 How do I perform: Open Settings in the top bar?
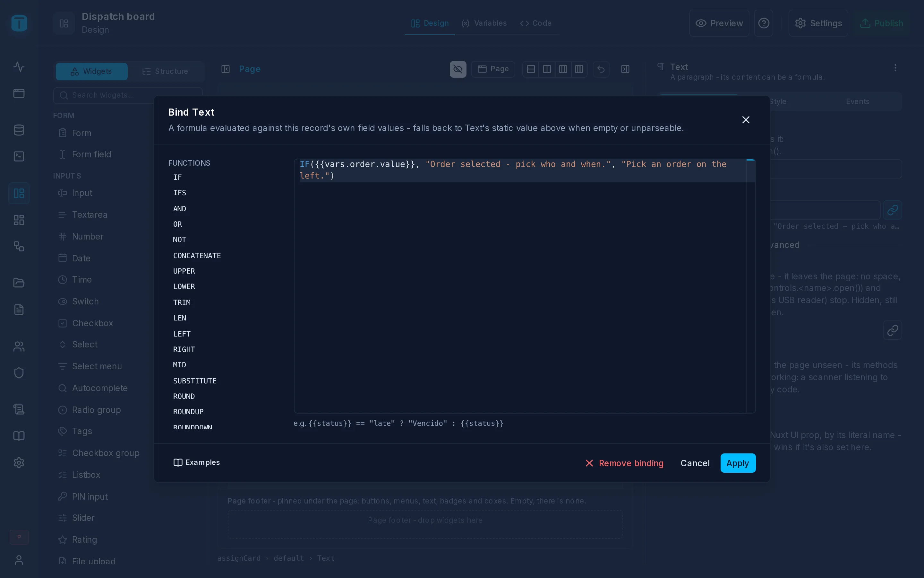coord(818,23)
